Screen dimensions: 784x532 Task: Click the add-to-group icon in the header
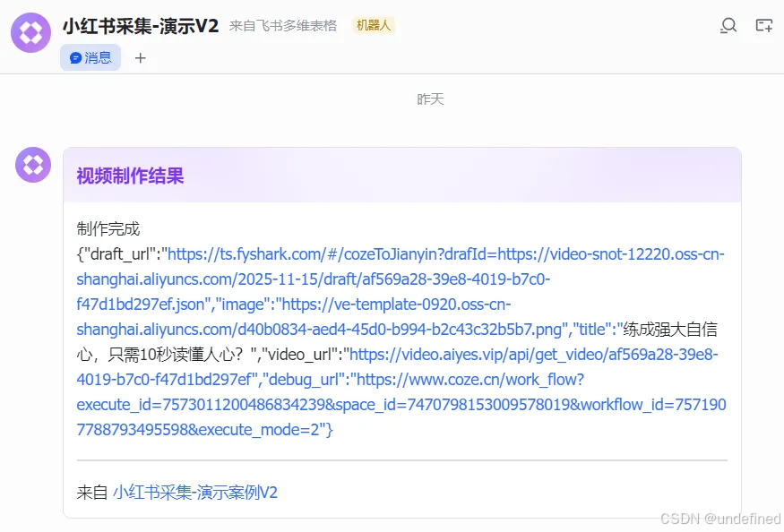pyautogui.click(x=764, y=25)
